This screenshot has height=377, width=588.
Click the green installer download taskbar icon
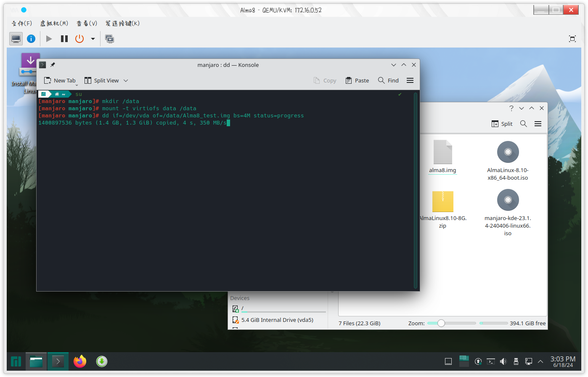tap(102, 361)
